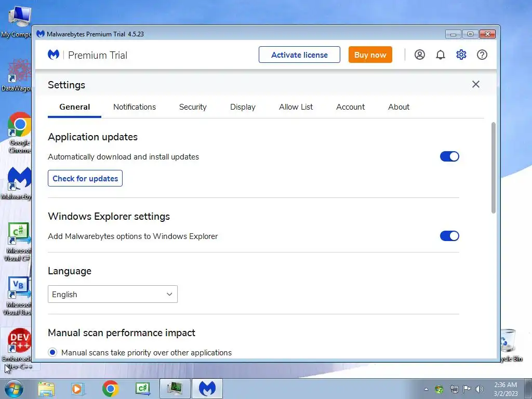Open Chrome from the taskbar
The width and height of the screenshot is (532, 399).
(110, 389)
